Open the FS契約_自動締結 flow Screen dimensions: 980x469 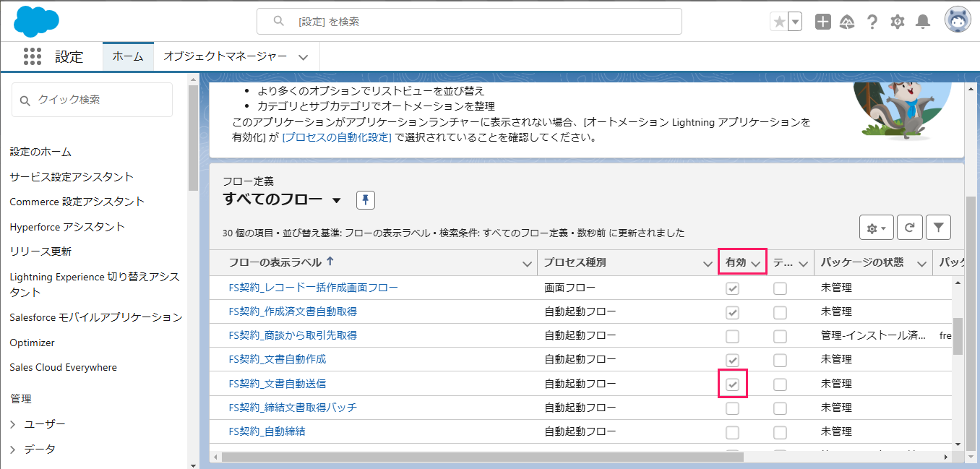pos(267,431)
